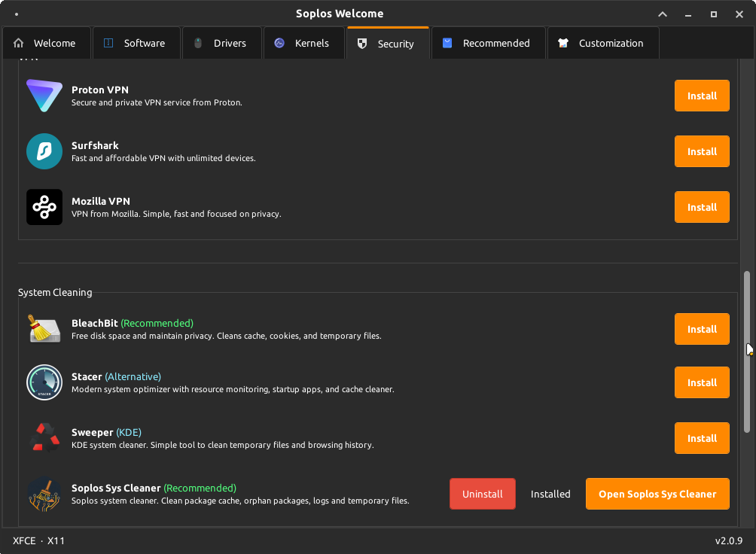Click 'Secure and private VPN service' description

tap(157, 102)
